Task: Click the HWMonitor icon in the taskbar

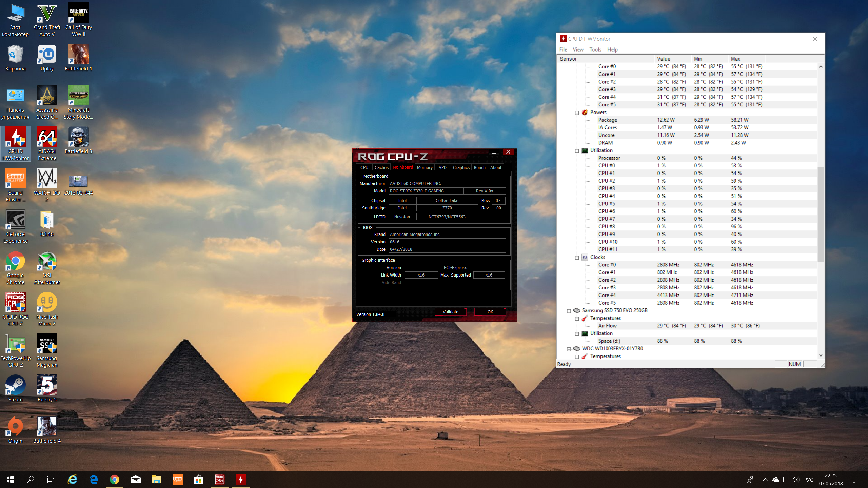Action: coord(240,479)
